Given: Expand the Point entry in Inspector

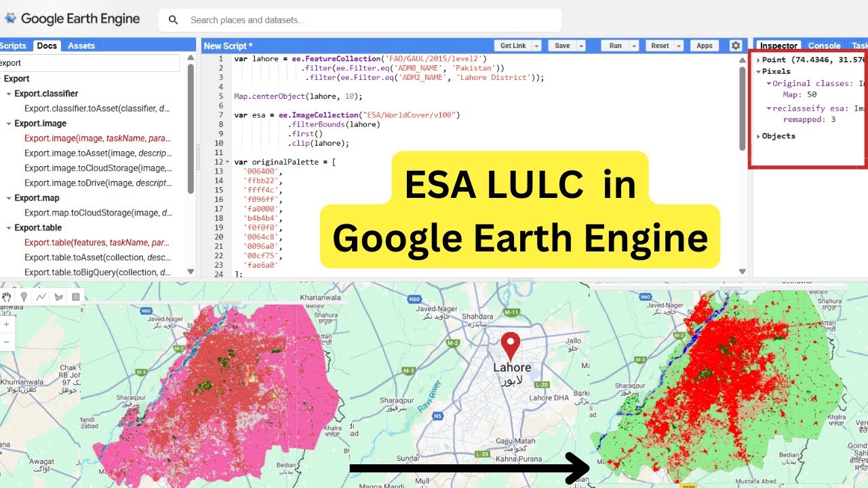Looking at the screenshot, I should [x=759, y=60].
